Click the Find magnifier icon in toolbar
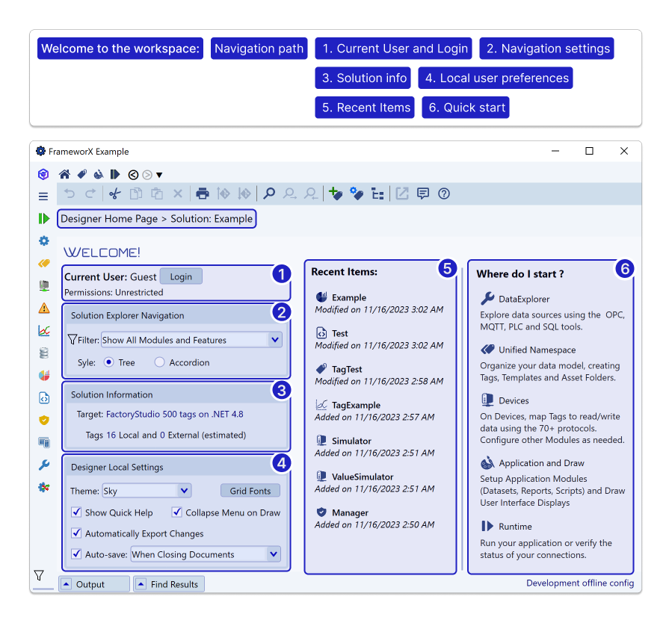The image size is (672, 623). pos(268,194)
